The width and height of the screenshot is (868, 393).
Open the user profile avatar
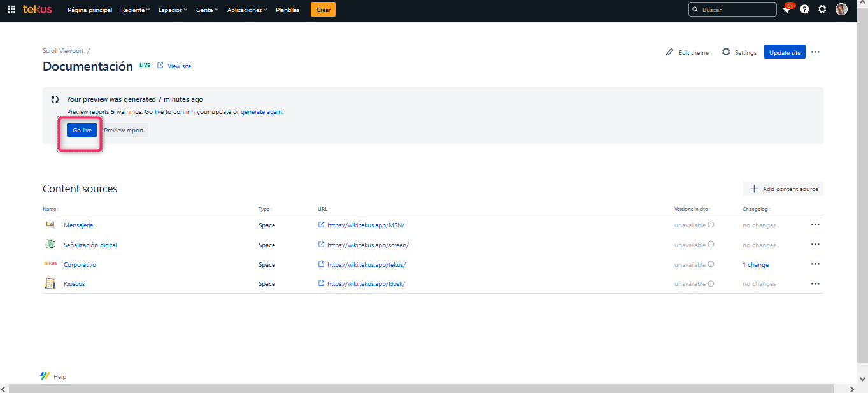point(841,10)
